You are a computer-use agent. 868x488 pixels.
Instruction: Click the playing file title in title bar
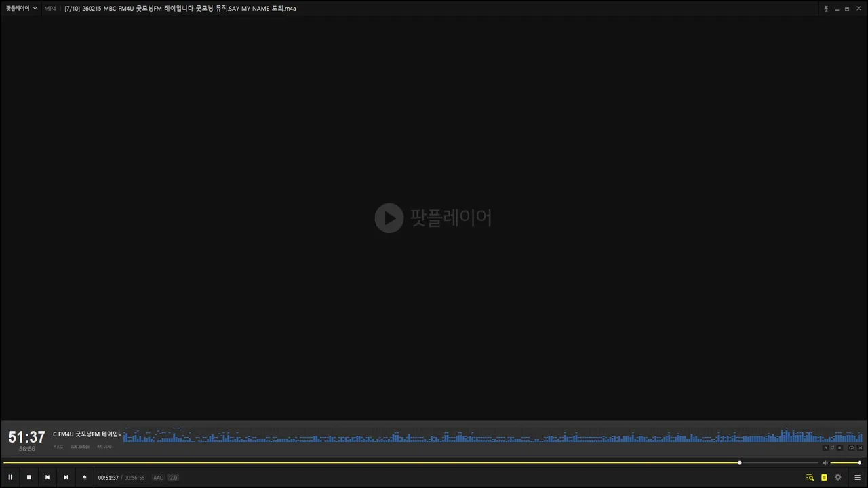180,9
